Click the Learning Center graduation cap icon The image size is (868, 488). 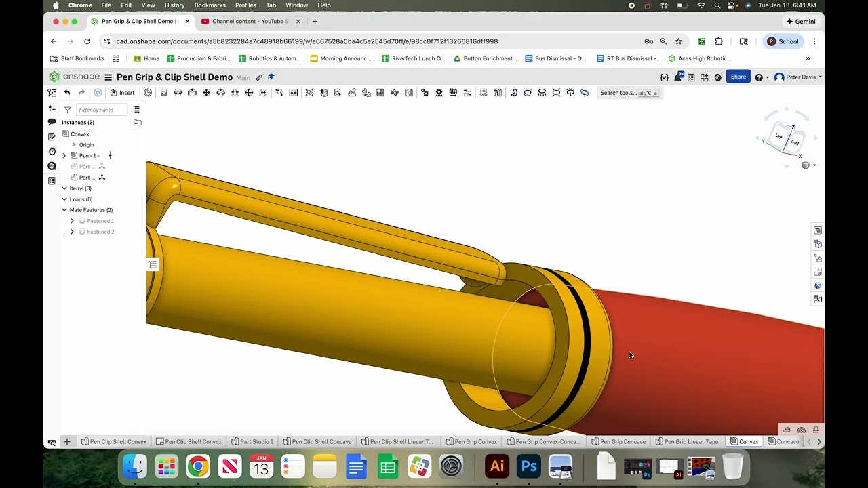[x=271, y=77]
